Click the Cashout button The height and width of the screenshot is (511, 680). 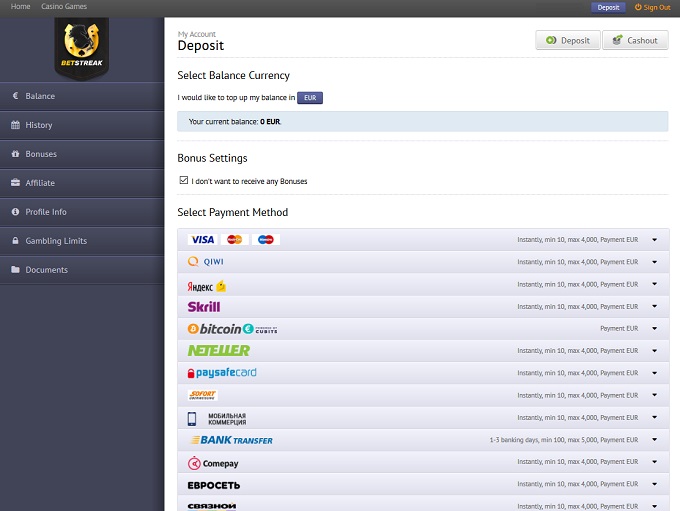(x=635, y=41)
